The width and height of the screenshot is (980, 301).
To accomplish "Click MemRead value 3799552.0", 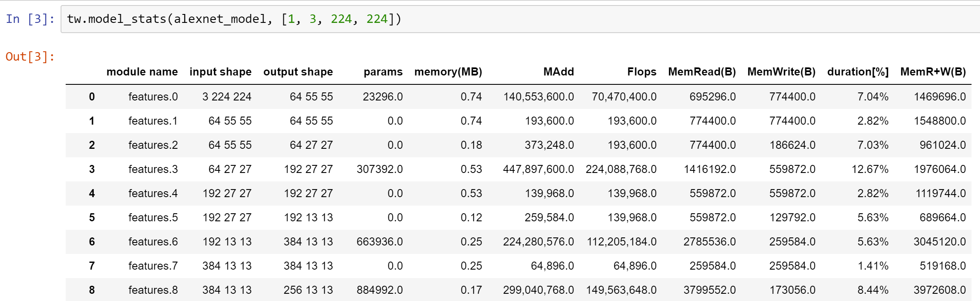I will click(x=710, y=290).
